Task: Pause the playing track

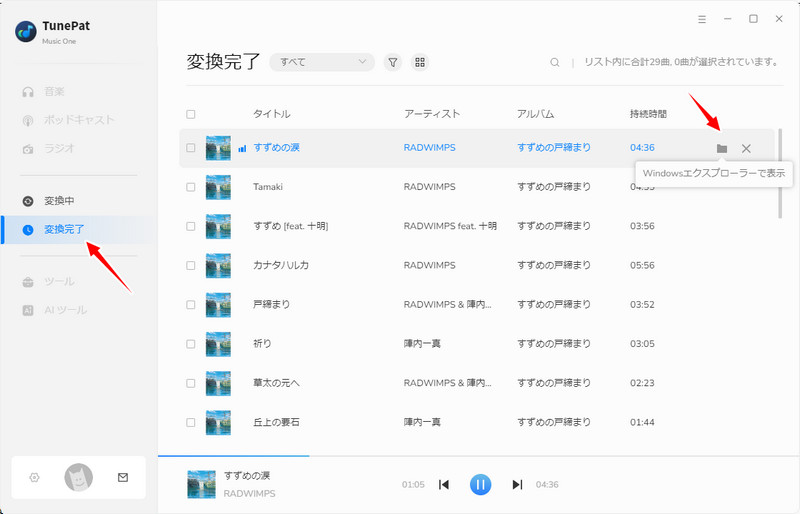Action: [480, 484]
